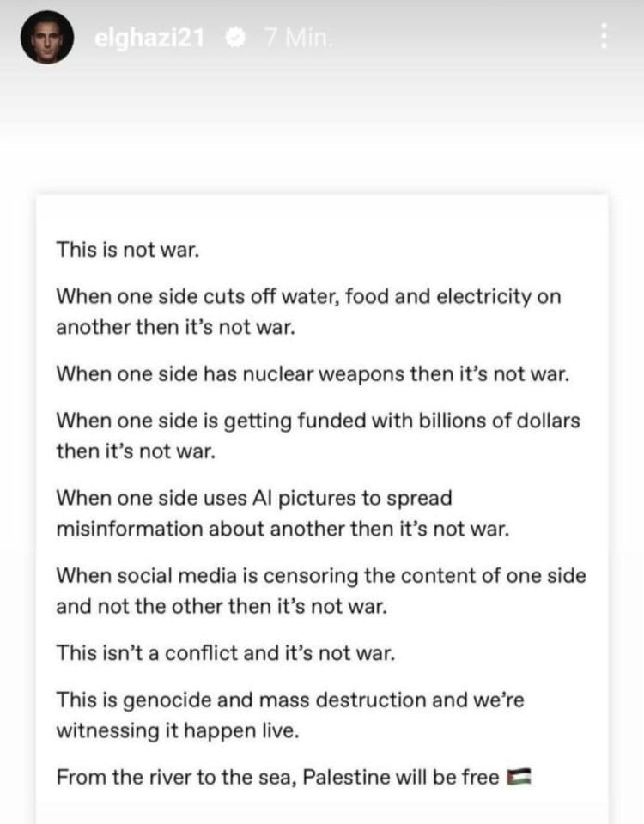Tap 'This isn't a conflict' sentence
This screenshot has height=824, width=644.
click(226, 653)
